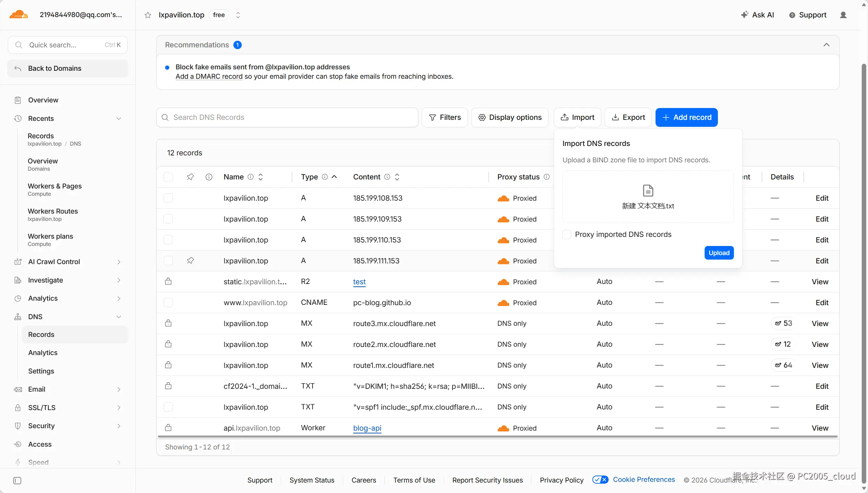This screenshot has height=493, width=868.
Task: Click the horizontal scrollbar under the records table
Action: coord(497,437)
